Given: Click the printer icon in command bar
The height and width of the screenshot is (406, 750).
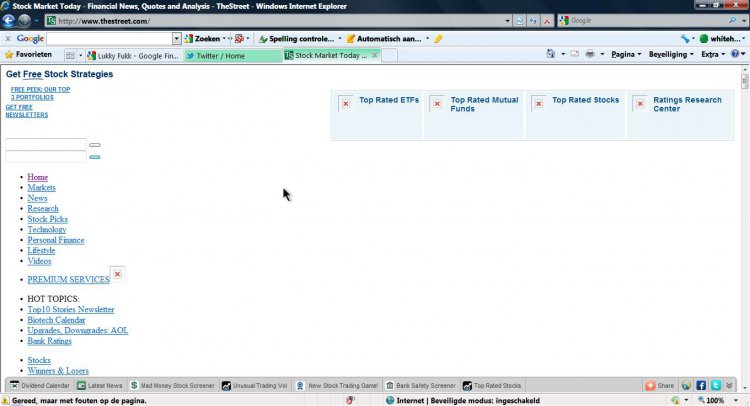Looking at the screenshot, I should click(x=590, y=54).
